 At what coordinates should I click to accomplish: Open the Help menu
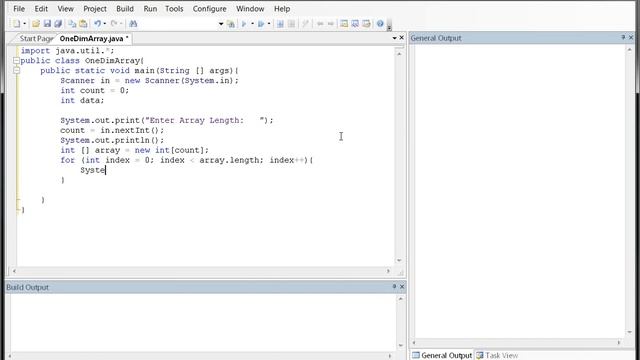pos(282,9)
